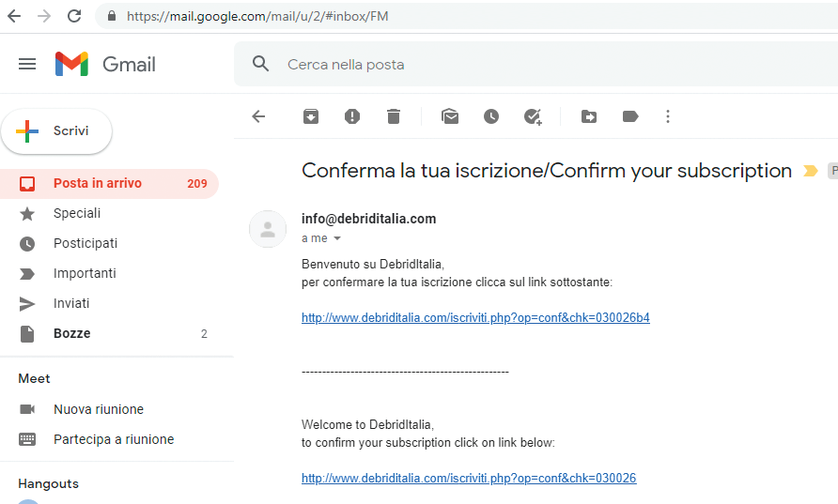This screenshot has width=838, height=504.
Task: Open the three-dot More options menu
Action: click(668, 116)
